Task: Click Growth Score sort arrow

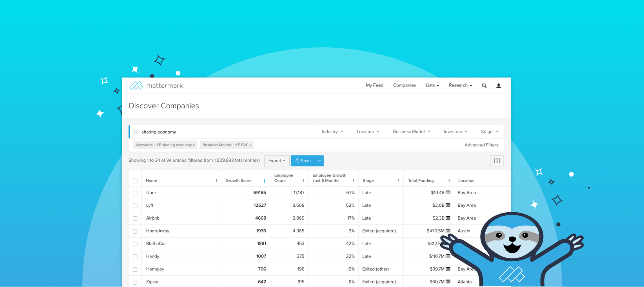Action: (x=265, y=181)
